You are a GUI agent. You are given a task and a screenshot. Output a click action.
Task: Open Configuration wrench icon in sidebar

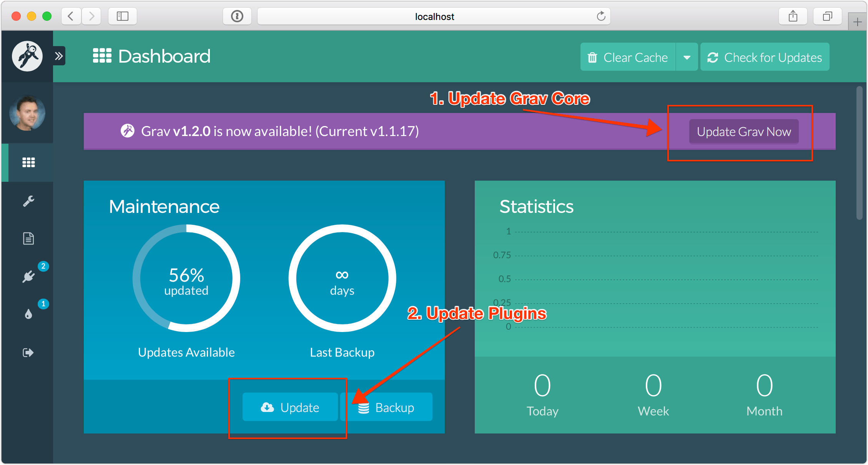pyautogui.click(x=28, y=201)
